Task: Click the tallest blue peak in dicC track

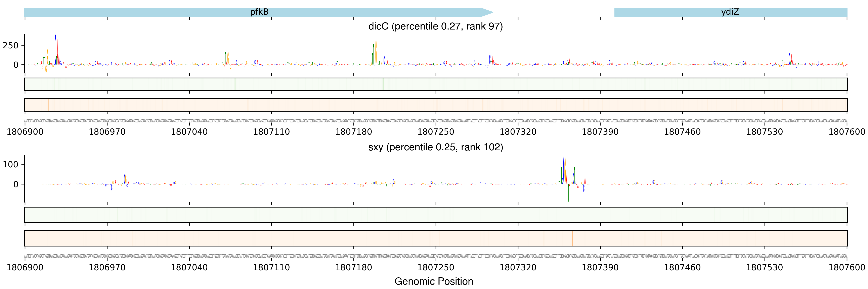Action: pos(55,49)
